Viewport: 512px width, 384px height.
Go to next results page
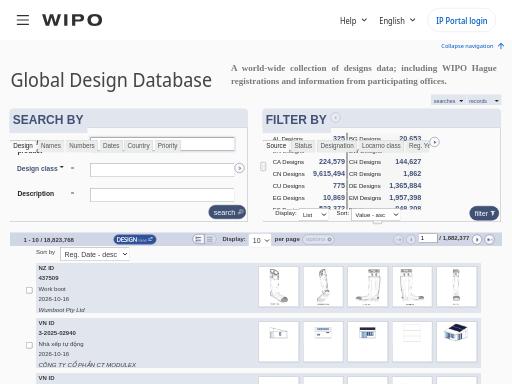[477, 239]
